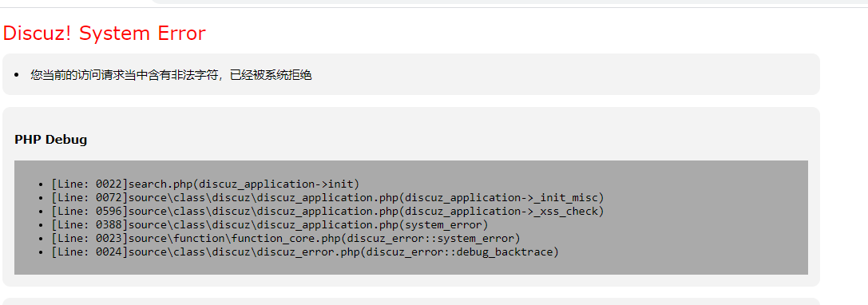Select the debug_backtrace Line 0024 entry
This screenshot has width=868, height=305.
click(306, 252)
